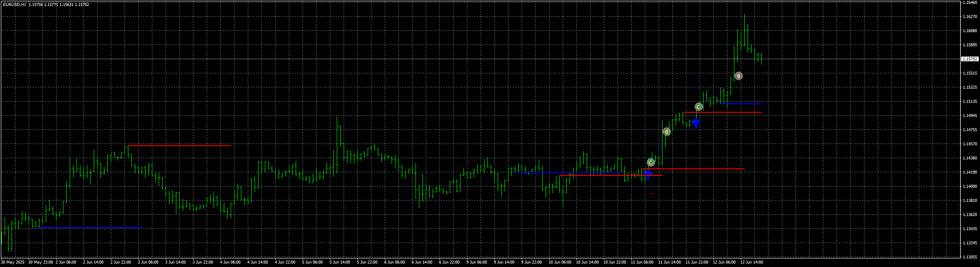The height and width of the screenshot is (267, 980).
Task: Click the 1.15135 price axis label
Action: point(969,102)
